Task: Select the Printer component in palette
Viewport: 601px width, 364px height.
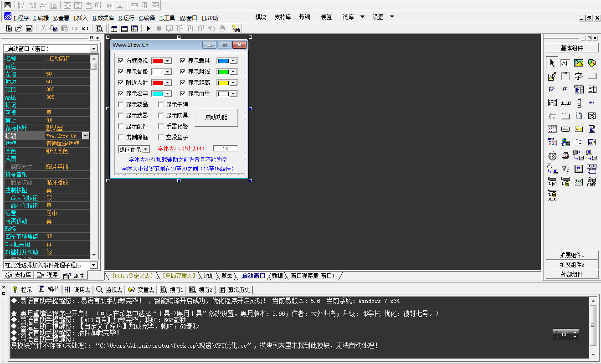Action: (x=565, y=155)
